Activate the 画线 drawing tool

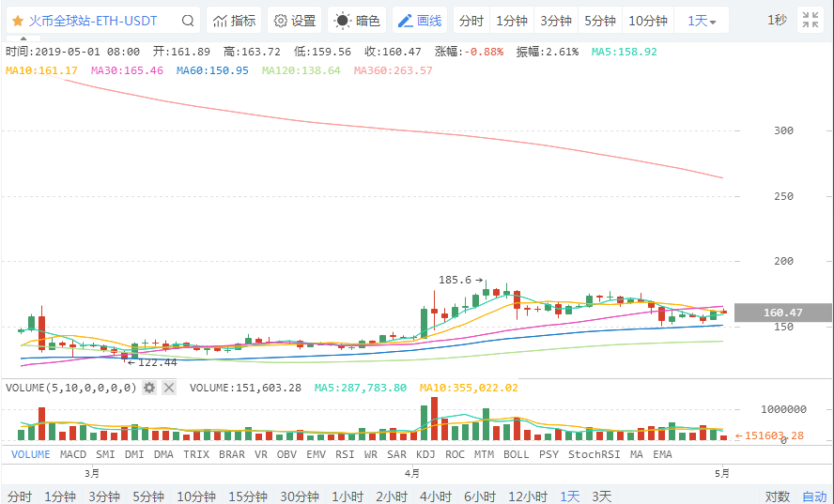click(420, 21)
